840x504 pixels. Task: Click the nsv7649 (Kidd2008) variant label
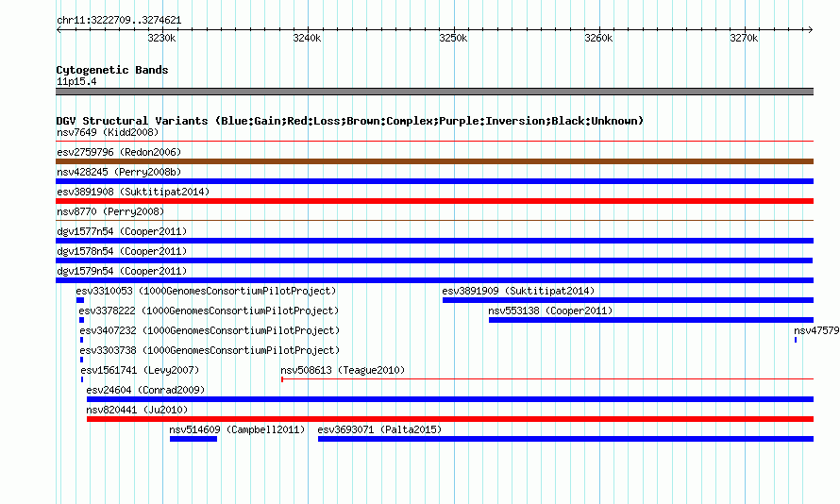(x=108, y=132)
